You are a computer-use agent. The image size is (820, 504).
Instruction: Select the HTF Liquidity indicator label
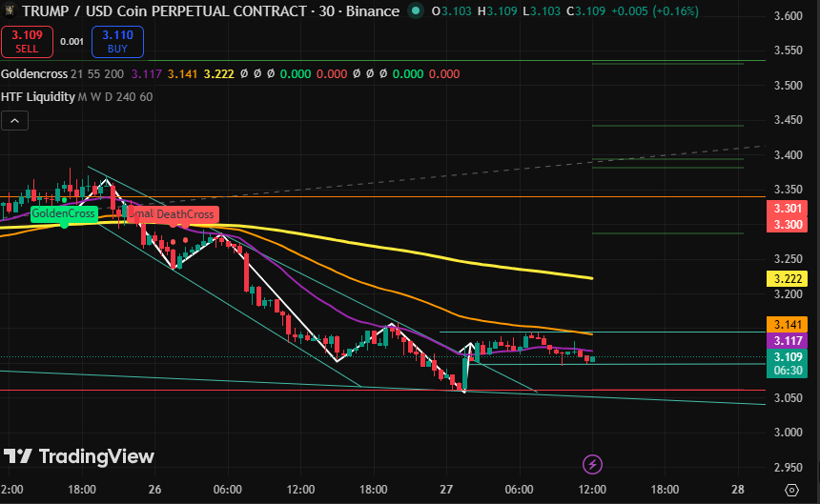click(x=37, y=96)
